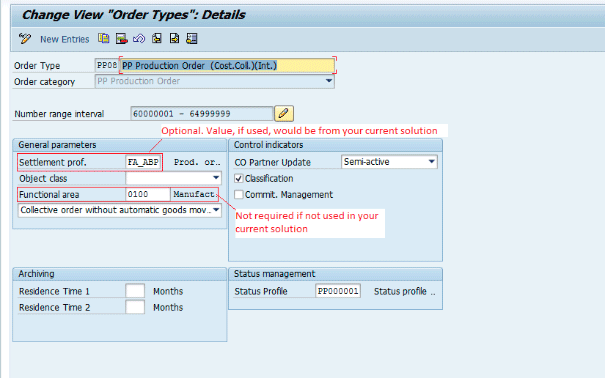
Task: Click the Order Type description field
Action: click(x=227, y=65)
